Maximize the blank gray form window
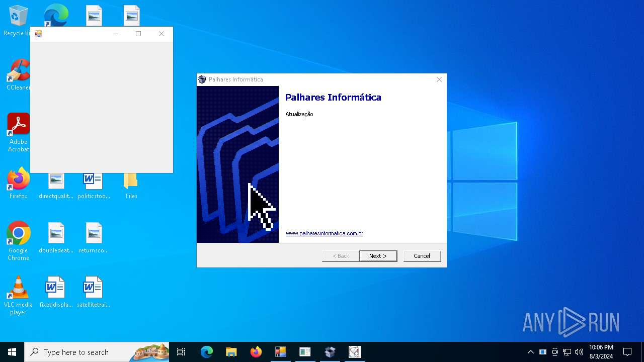644x362 pixels. 138,34
